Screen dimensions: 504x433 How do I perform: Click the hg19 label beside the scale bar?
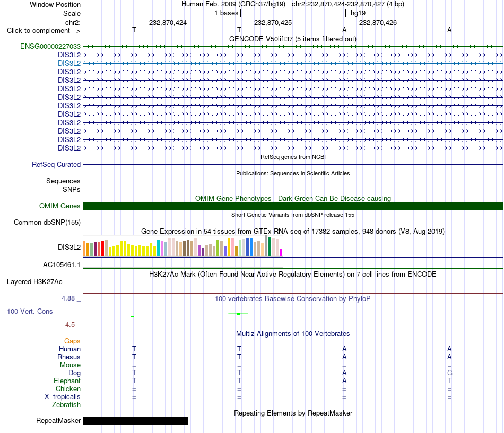[x=358, y=13]
